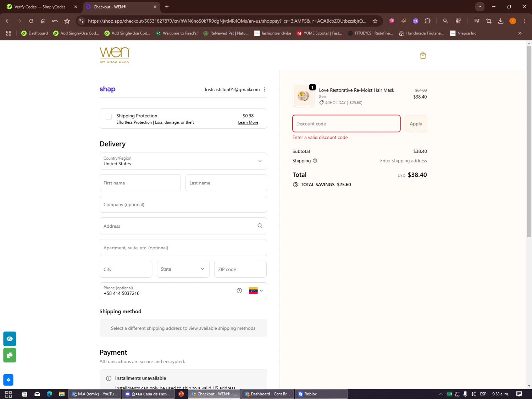Open the browser home page button
The height and width of the screenshot is (399, 532).
tap(43, 21)
